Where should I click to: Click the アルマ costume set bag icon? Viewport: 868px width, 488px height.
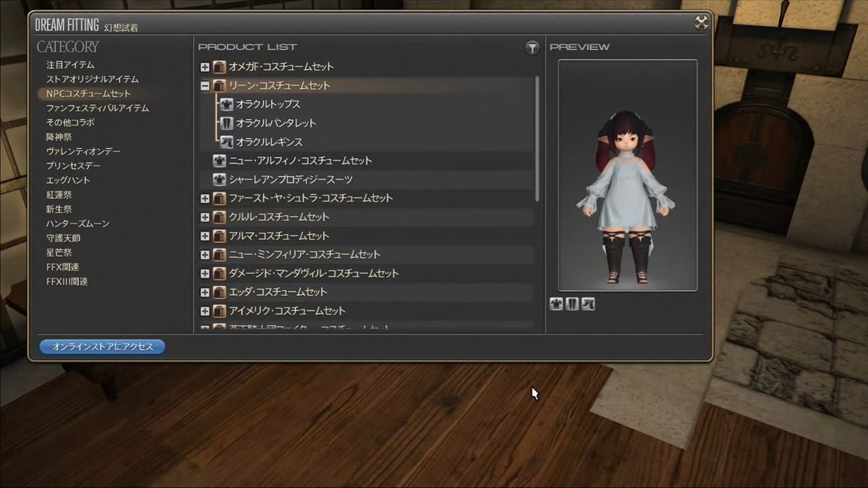coord(219,236)
